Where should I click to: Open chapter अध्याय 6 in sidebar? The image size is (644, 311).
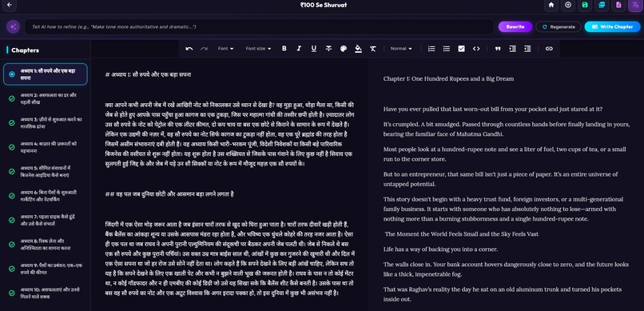coord(46,195)
